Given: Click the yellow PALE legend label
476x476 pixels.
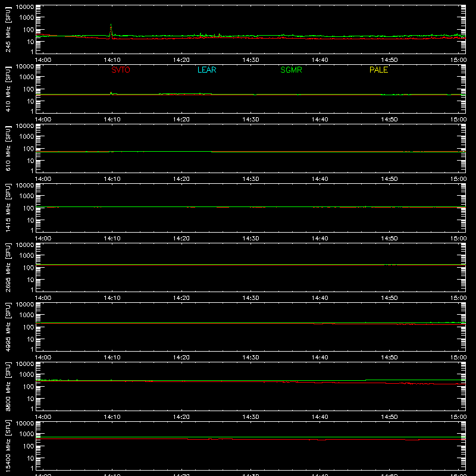Looking at the screenshot, I should [378, 70].
